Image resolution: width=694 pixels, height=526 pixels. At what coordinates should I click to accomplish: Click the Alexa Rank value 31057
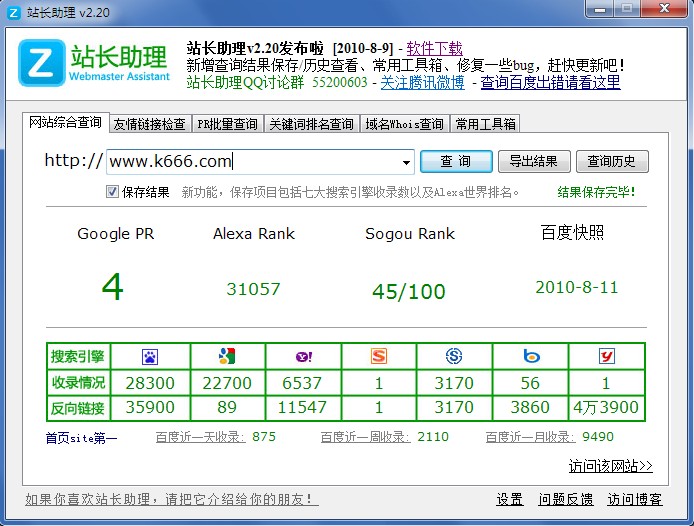pyautogui.click(x=253, y=289)
